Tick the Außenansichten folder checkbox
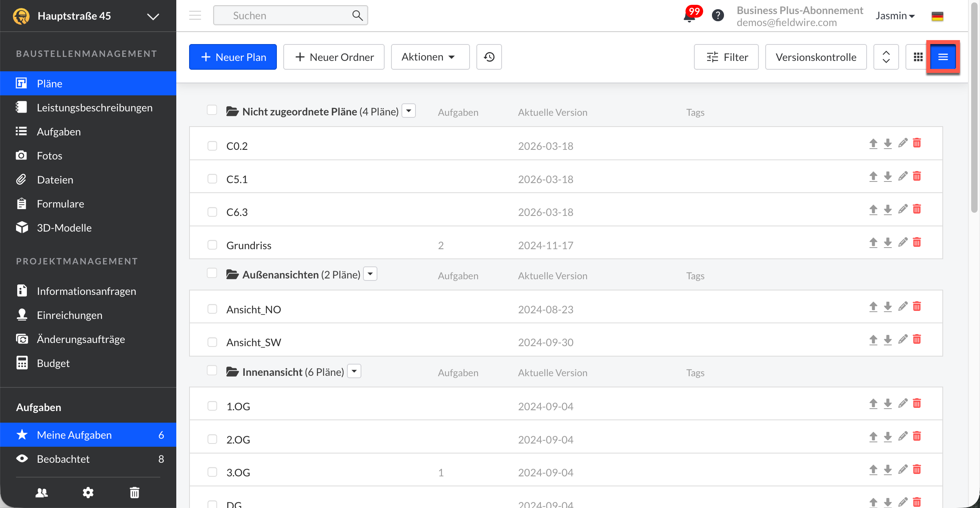 (212, 273)
